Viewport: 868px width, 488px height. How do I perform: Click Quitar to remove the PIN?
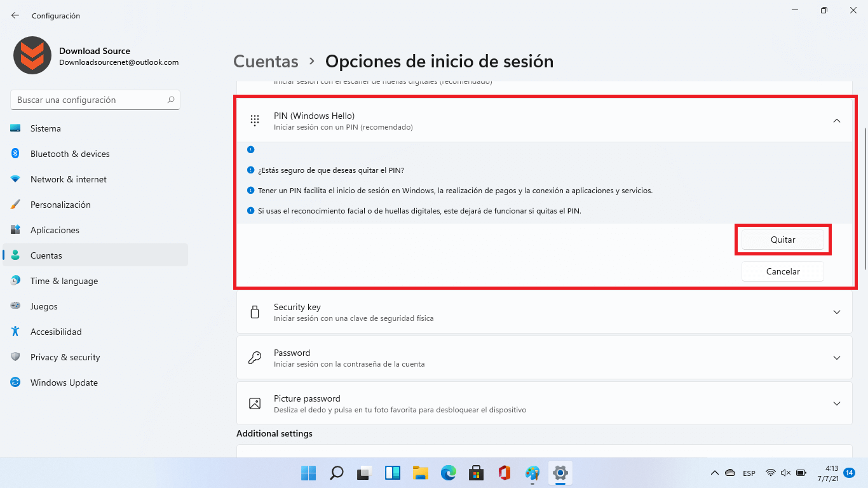point(783,240)
